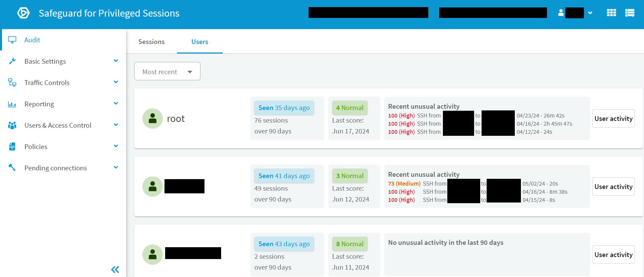Click the 3 Normal score badge

[x=350, y=176]
